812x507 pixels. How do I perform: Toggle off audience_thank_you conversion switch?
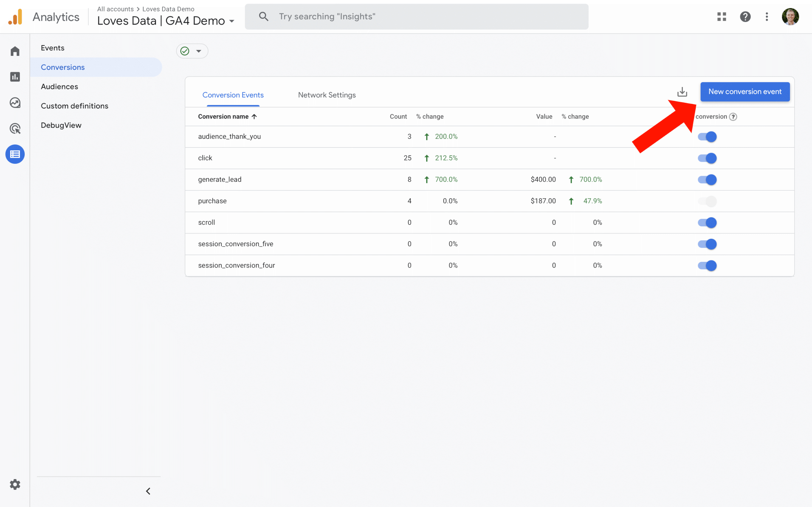pos(707,137)
